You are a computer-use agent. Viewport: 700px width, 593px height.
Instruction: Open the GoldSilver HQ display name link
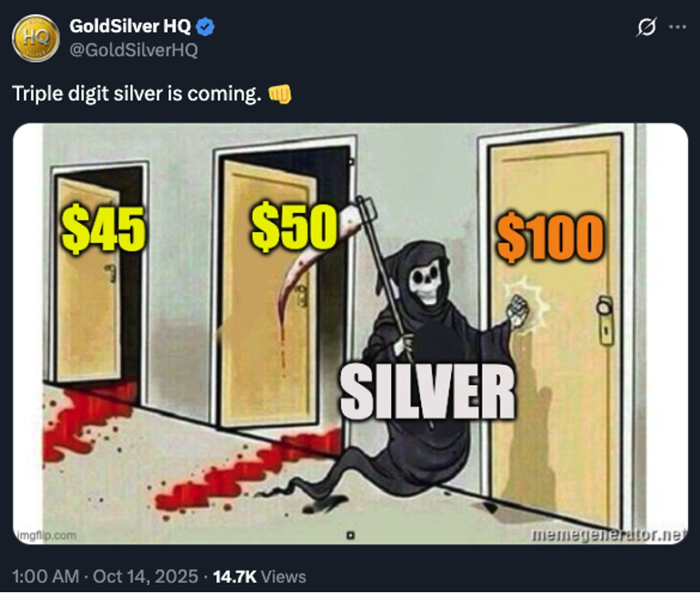coord(130,26)
